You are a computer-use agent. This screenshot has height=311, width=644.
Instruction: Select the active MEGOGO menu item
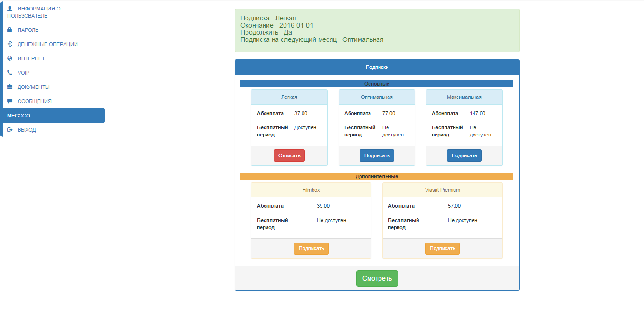(54, 116)
